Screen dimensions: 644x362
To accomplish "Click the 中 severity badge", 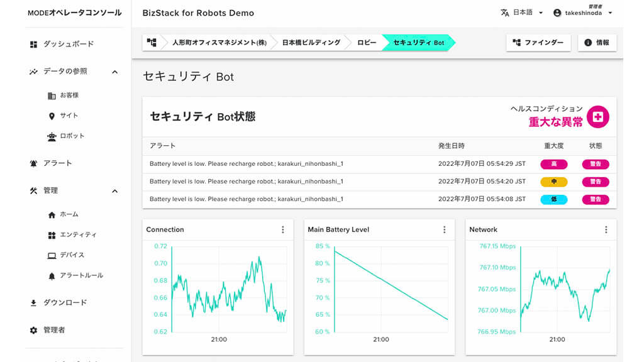I will pos(553,182).
